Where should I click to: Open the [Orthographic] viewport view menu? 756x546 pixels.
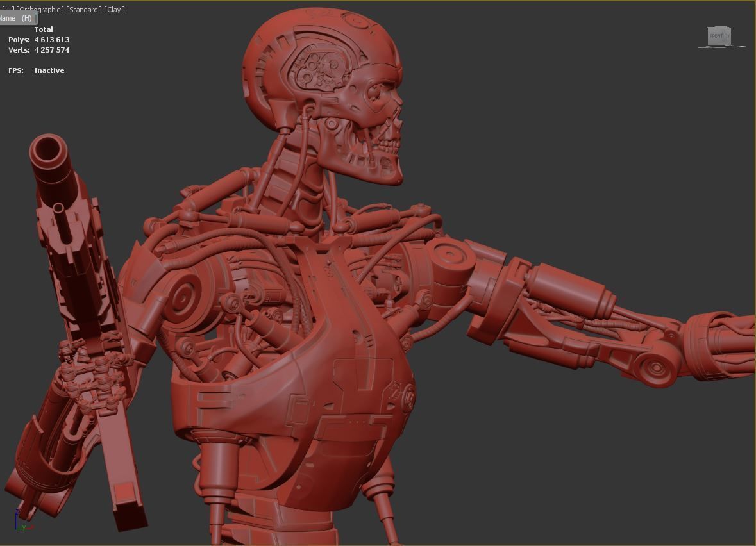coord(40,10)
